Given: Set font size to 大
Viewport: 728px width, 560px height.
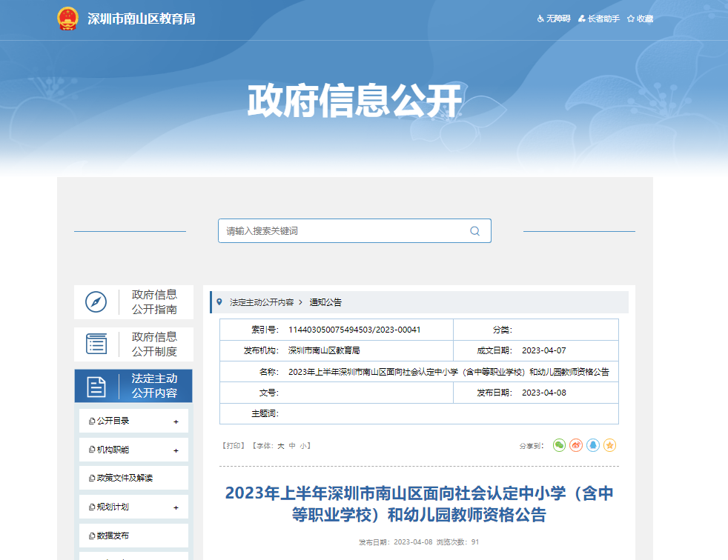Looking at the screenshot, I should tap(281, 446).
